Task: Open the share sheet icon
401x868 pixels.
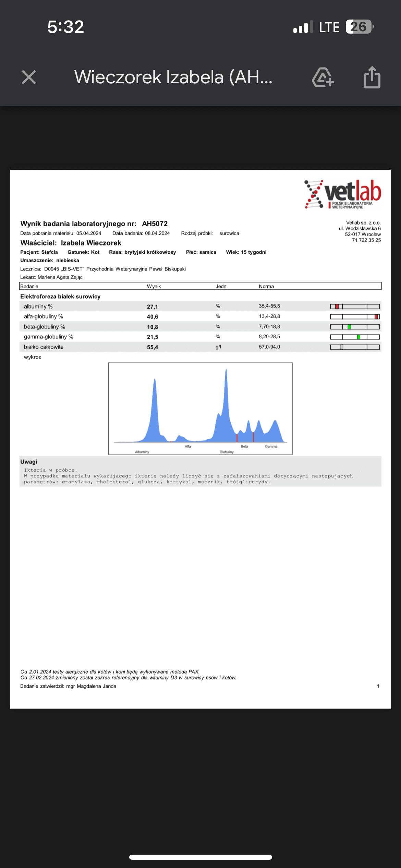Action: (372, 77)
